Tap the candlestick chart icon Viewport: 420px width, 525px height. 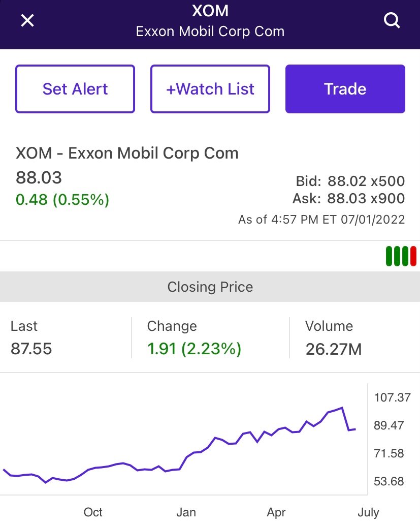point(401,256)
